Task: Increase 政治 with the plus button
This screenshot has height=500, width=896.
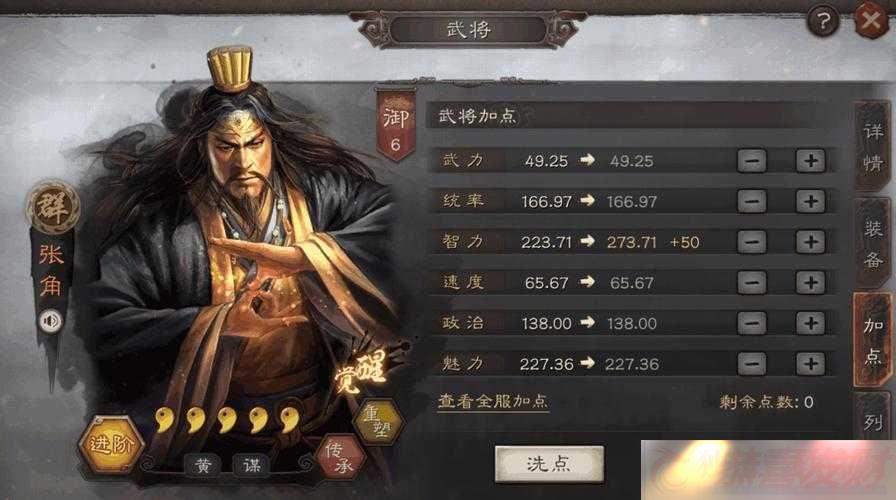Action: 810,323
